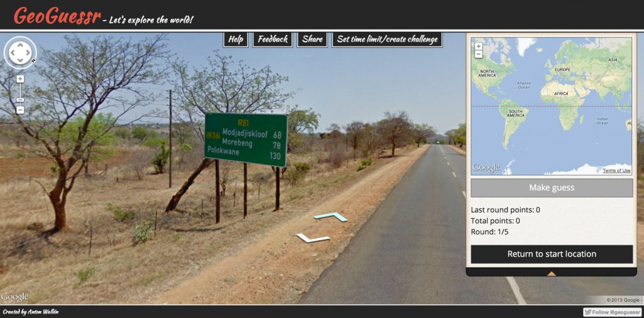Image resolution: width=644 pixels, height=318 pixels.
Task: Open the Terms of Use link
Action: [616, 171]
